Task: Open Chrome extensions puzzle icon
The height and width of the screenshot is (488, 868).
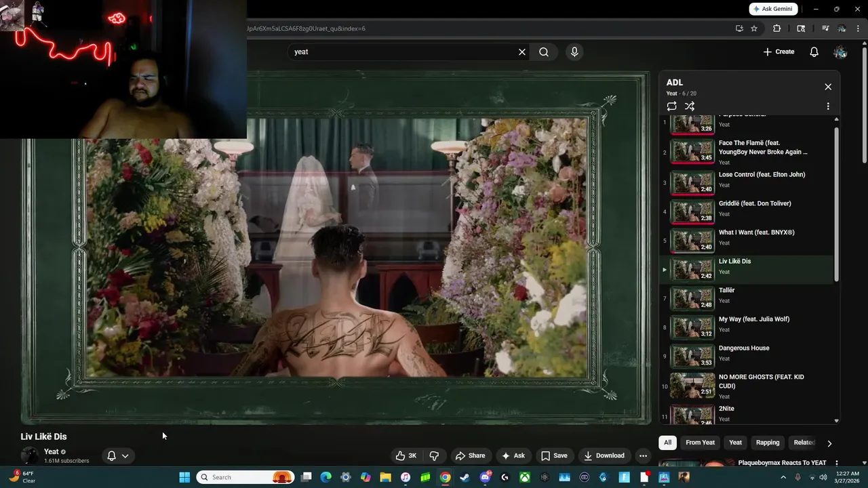Action: click(777, 28)
